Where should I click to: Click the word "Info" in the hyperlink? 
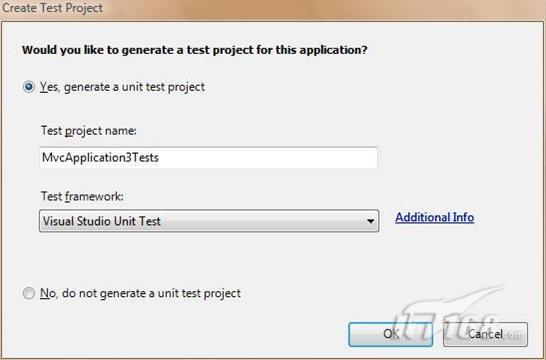point(463,218)
